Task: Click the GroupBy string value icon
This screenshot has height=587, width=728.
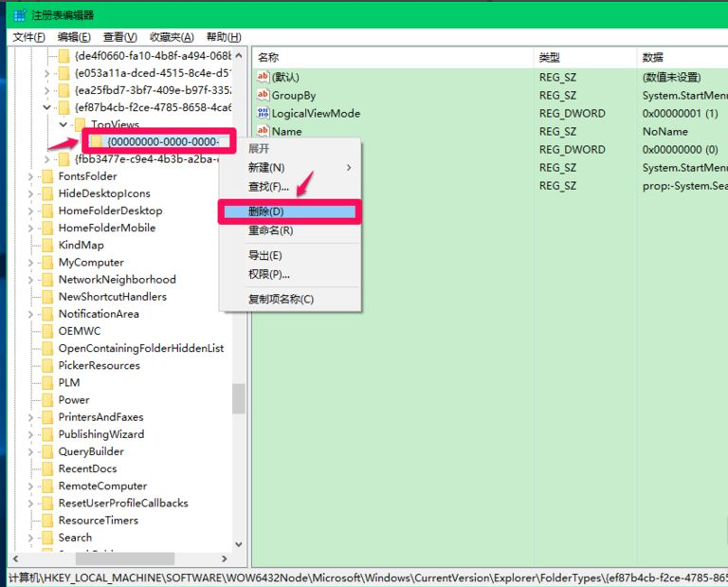Action: (x=264, y=96)
